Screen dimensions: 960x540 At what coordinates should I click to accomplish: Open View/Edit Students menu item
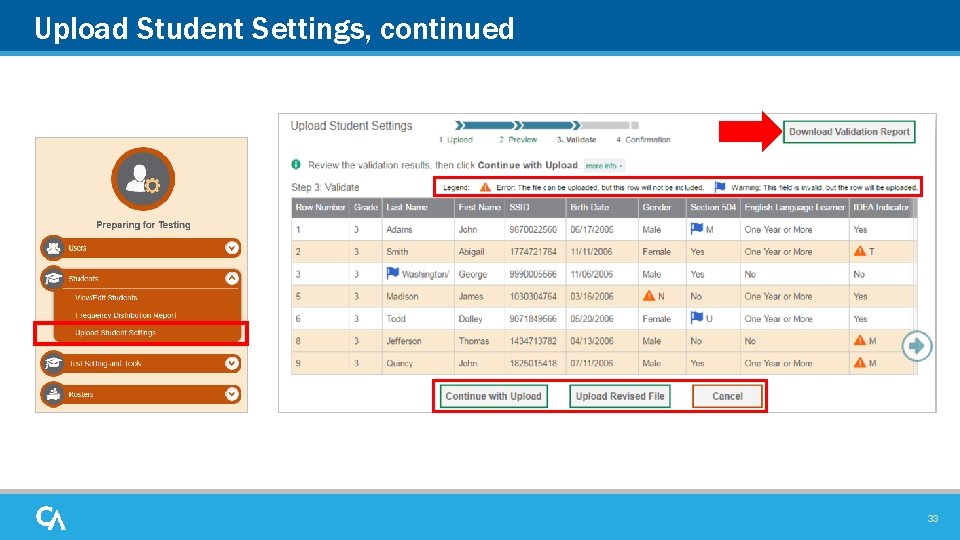point(106,298)
